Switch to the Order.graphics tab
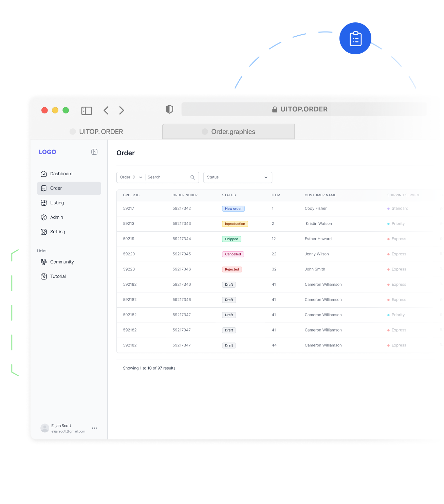 (228, 132)
